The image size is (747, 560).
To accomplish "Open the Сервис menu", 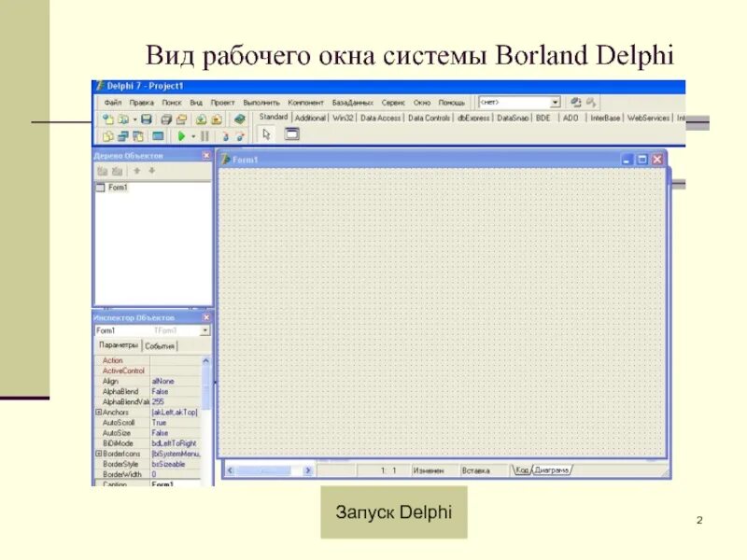I will (x=393, y=103).
